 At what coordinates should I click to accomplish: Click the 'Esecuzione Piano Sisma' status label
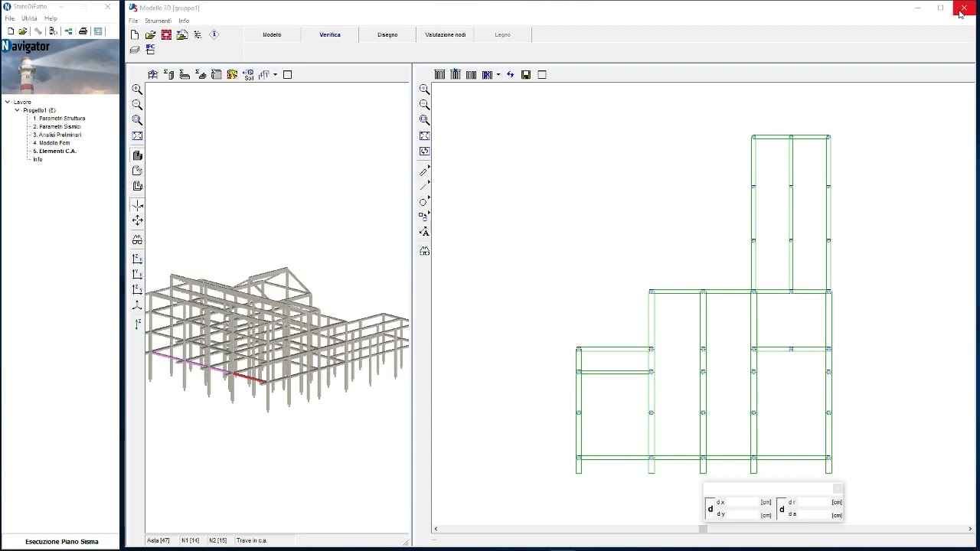[62, 542]
